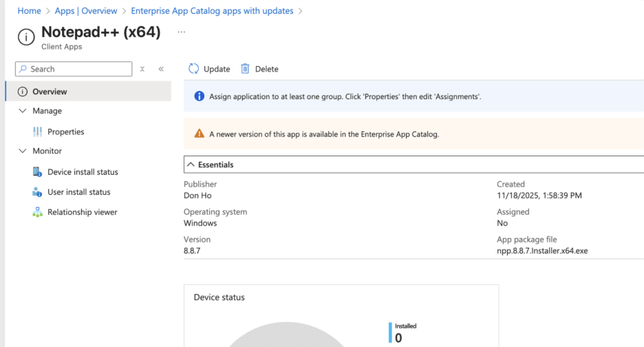Open Enterprise App Catalog apps with updates breadcrumb

pos(212,11)
